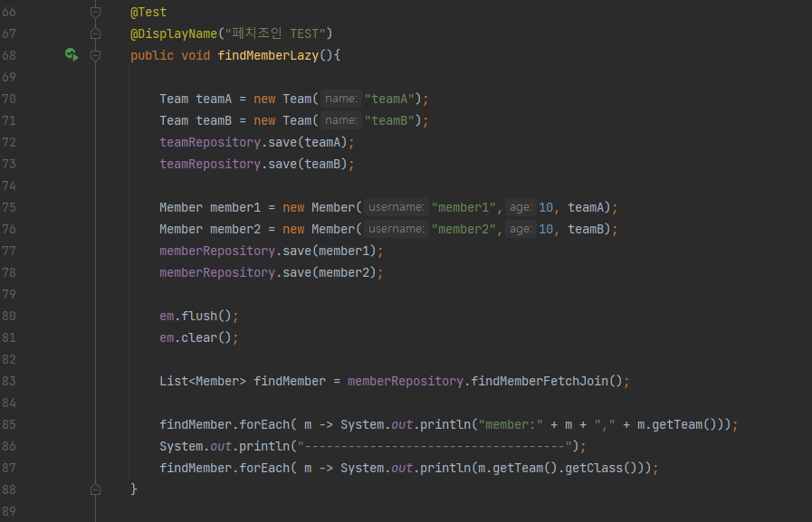Click the @Test annotation

[x=148, y=12]
